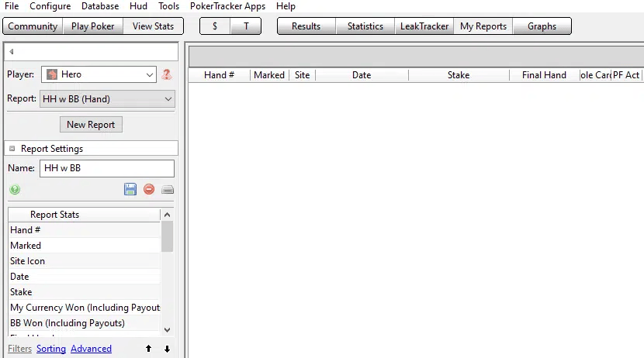Click the Name field containing HH w BB
644x358 pixels.
click(107, 168)
